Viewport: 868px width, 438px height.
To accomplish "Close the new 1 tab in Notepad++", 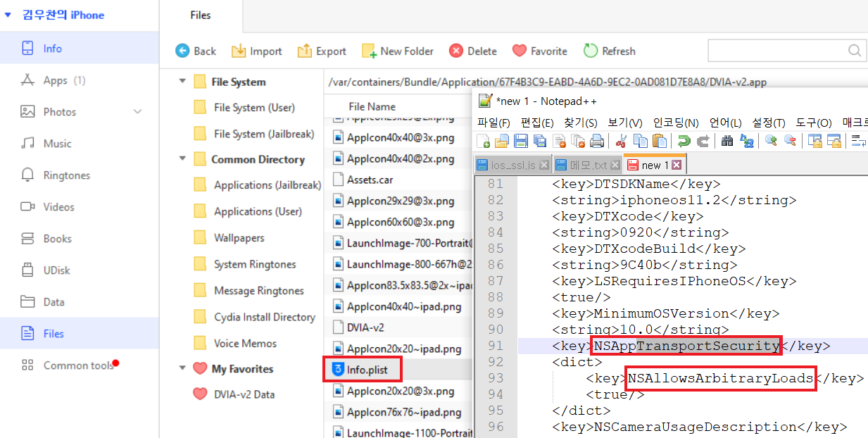I will point(677,165).
